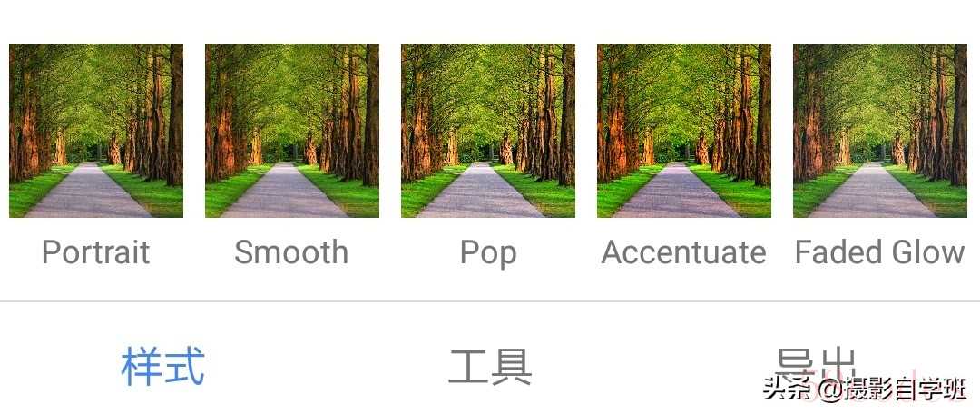The height and width of the screenshot is (414, 980).
Task: Open the 导出 tab
Action: click(x=815, y=363)
